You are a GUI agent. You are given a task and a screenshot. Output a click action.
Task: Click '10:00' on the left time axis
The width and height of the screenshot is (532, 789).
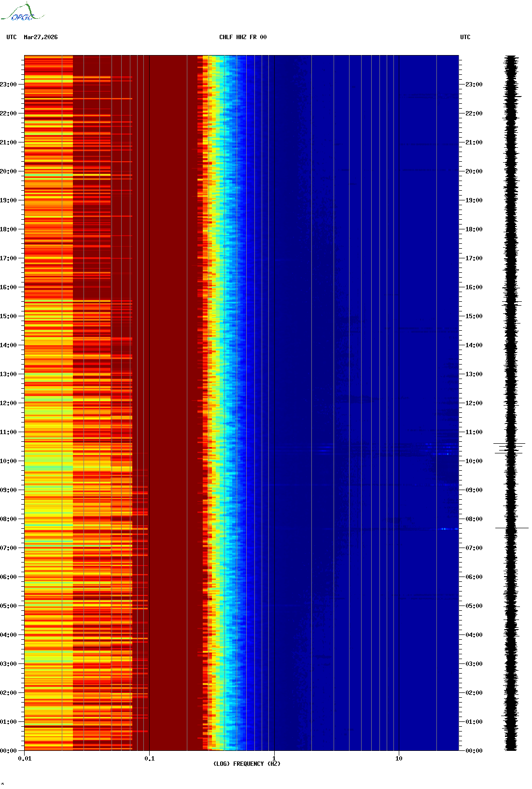point(8,461)
